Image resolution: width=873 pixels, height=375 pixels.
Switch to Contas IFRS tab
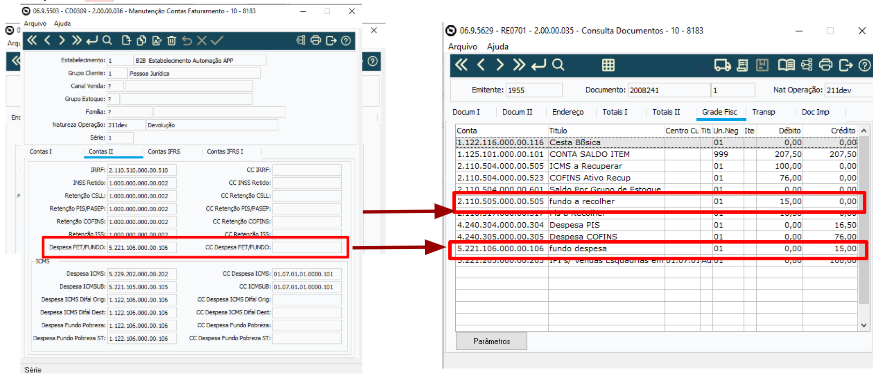click(163, 151)
